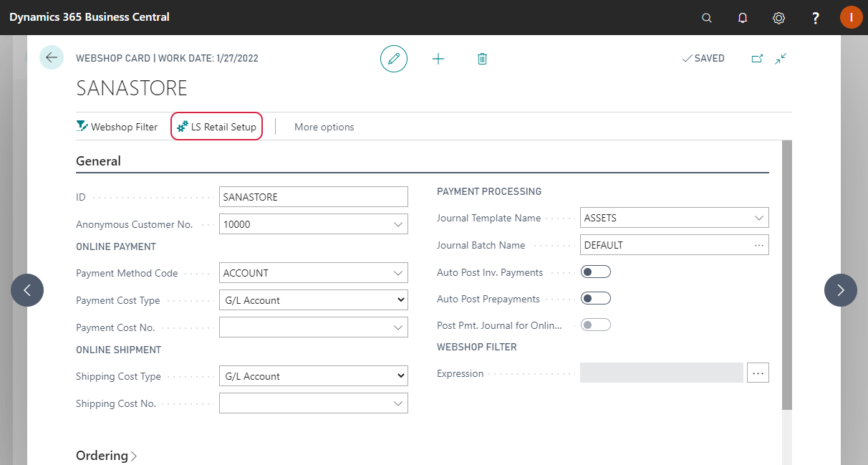This screenshot has width=868, height=465.
Task: Open the Expression filter ellipsis button
Action: [x=758, y=373]
